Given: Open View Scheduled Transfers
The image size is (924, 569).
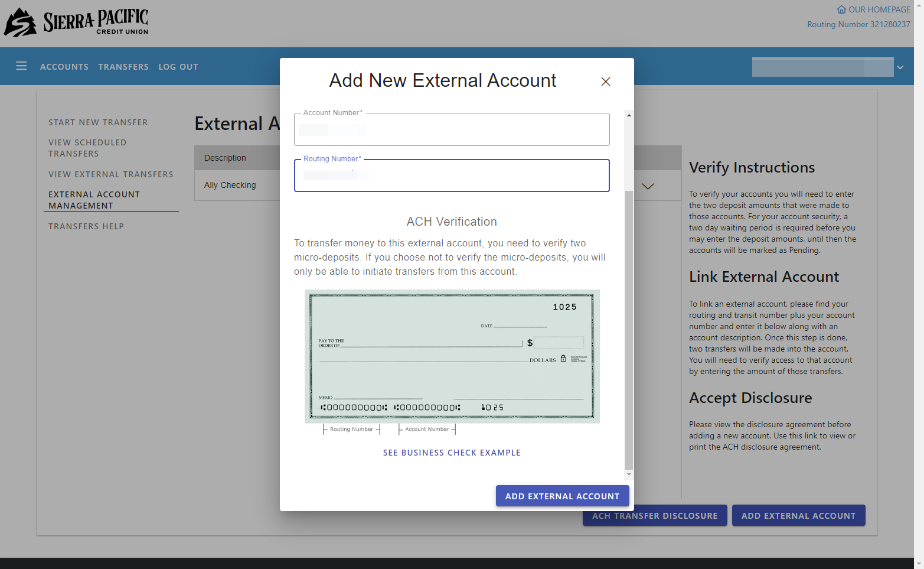Looking at the screenshot, I should click(87, 148).
